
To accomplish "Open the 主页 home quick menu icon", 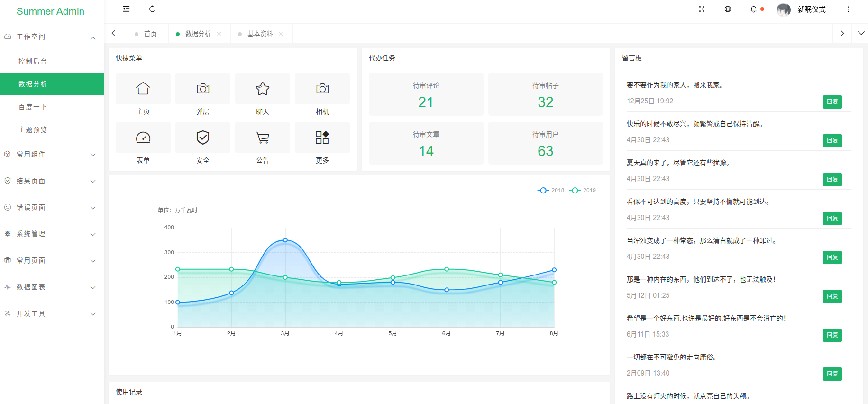I will (143, 89).
